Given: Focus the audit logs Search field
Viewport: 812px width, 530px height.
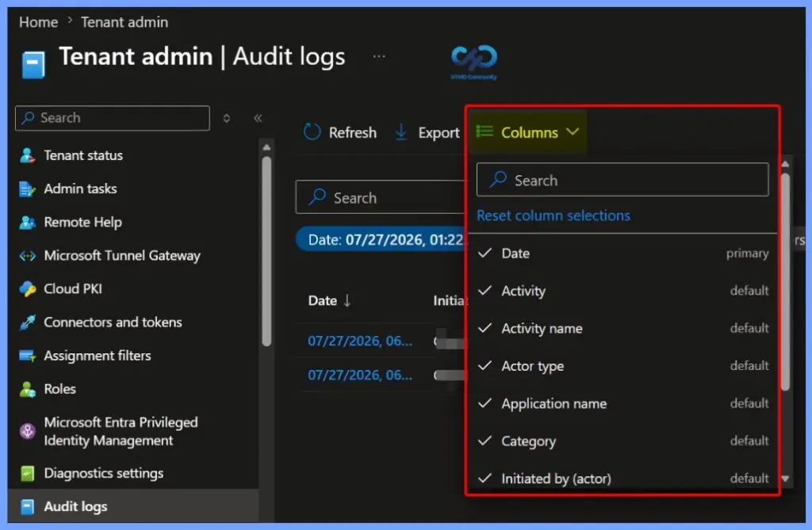Looking at the screenshot, I should point(381,197).
